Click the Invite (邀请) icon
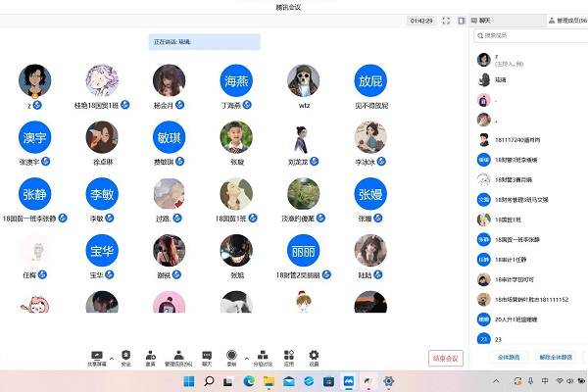The image size is (588, 392). pos(150,354)
